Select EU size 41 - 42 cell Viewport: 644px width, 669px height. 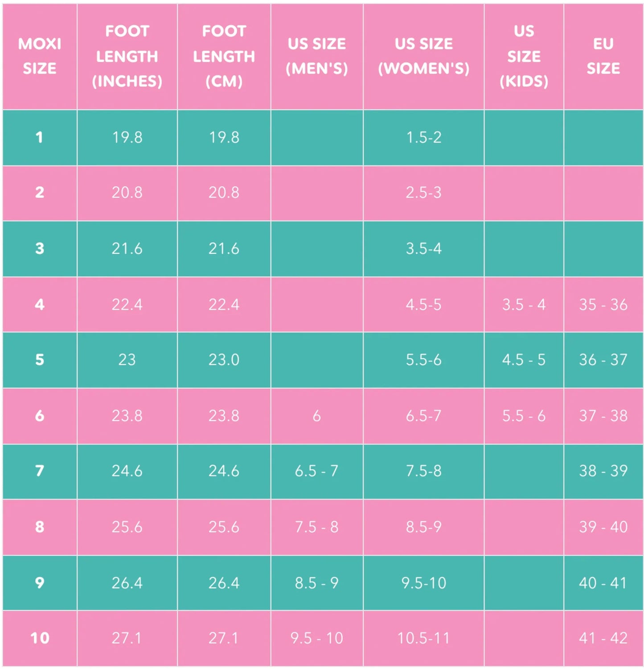[603, 638]
